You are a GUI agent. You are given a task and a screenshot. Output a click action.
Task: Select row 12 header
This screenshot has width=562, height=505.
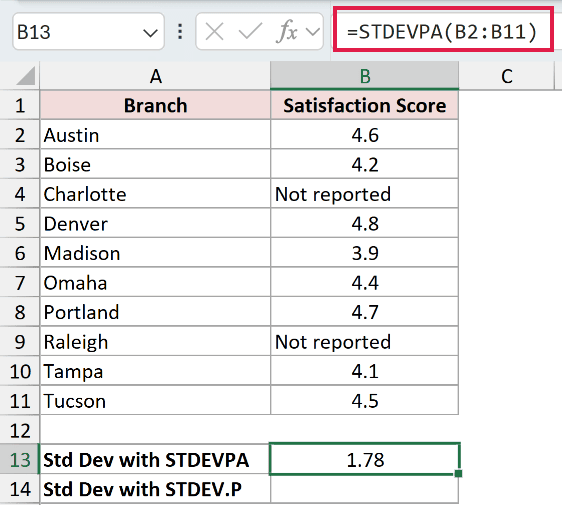20,430
